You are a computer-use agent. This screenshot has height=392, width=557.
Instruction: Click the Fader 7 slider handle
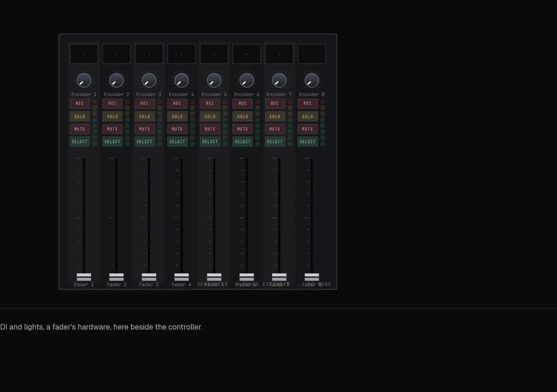(279, 277)
